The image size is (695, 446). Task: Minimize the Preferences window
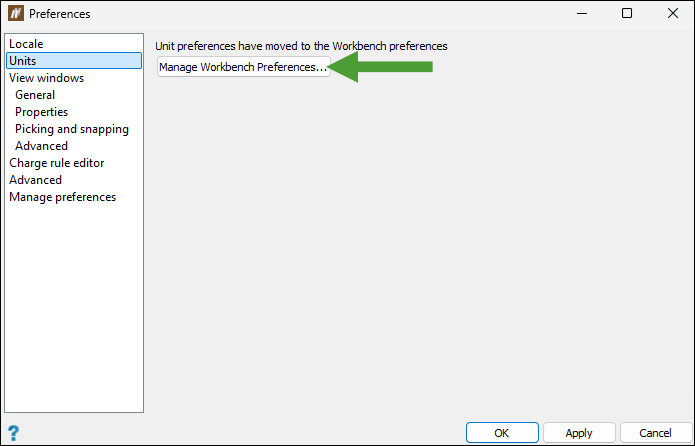tap(582, 13)
